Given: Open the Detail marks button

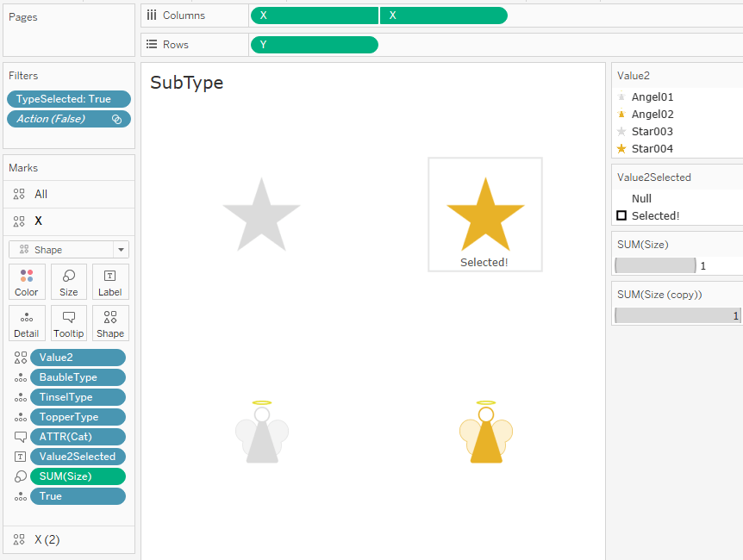Looking at the screenshot, I should coord(27,323).
